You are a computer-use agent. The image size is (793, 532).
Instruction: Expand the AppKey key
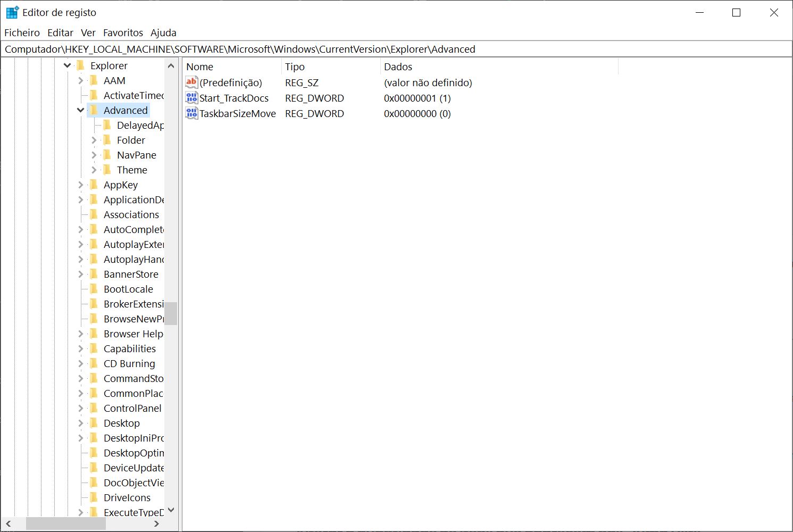tap(81, 185)
